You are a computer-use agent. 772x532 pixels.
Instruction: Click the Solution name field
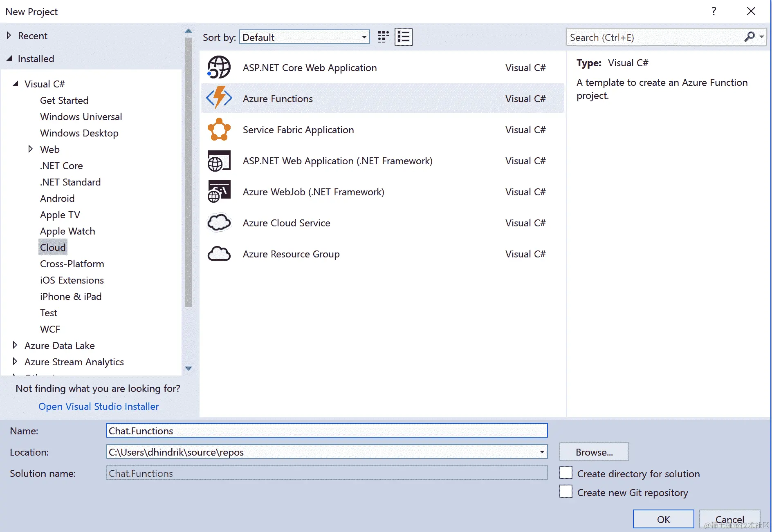(327, 473)
